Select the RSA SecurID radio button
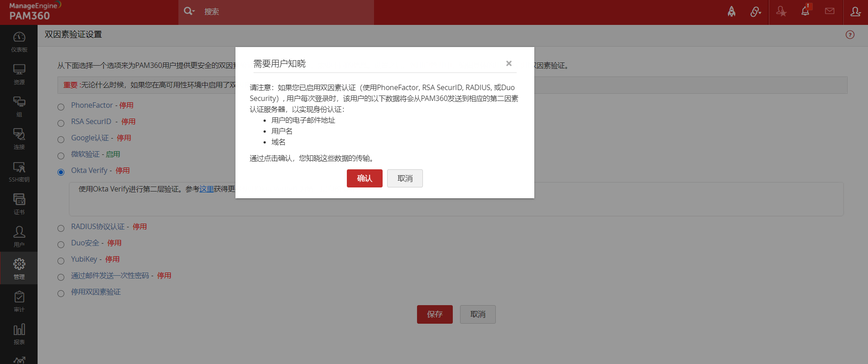Screen dimensions: 868x364 click(x=61, y=123)
